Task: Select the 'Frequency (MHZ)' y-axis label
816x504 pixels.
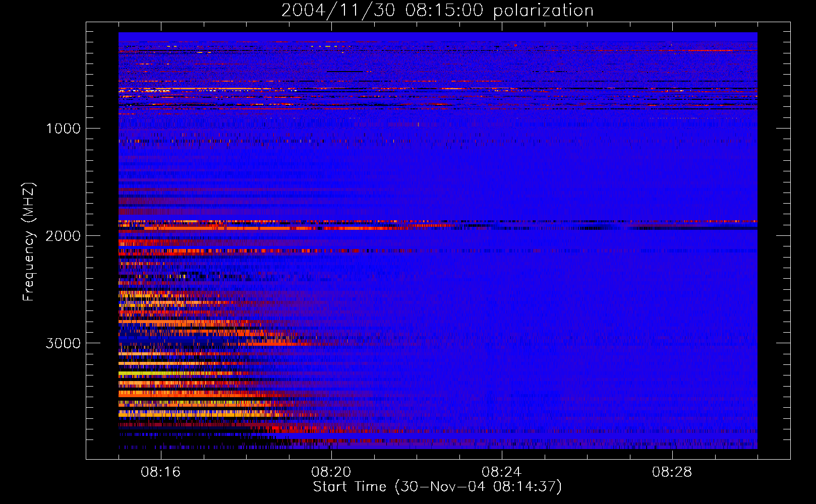Action: pos(29,242)
